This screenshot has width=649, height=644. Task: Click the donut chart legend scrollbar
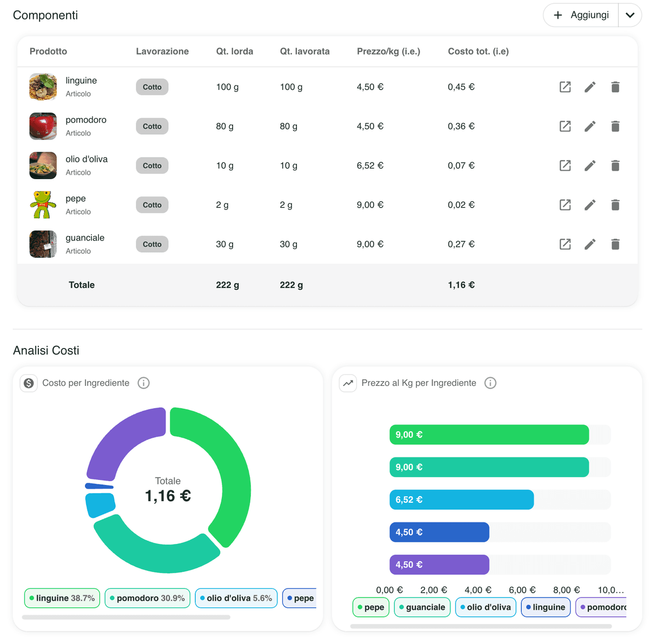coord(126,617)
